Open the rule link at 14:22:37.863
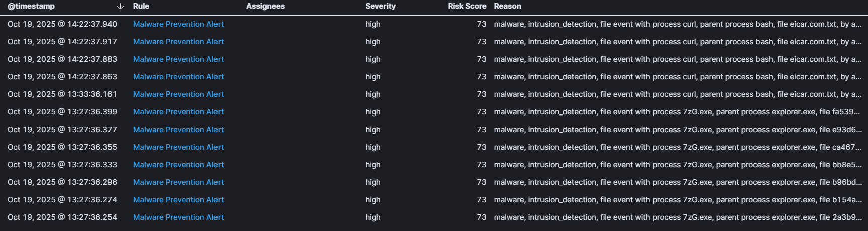Image resolution: width=868 pixels, height=231 pixels. [178, 77]
